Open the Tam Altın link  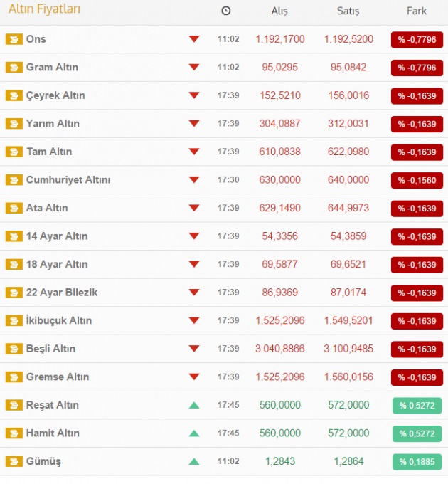tap(49, 152)
